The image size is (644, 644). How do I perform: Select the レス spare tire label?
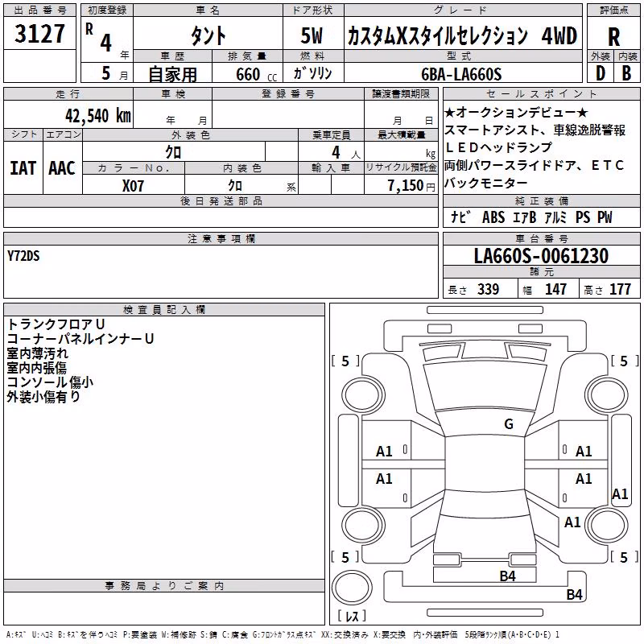click(352, 616)
